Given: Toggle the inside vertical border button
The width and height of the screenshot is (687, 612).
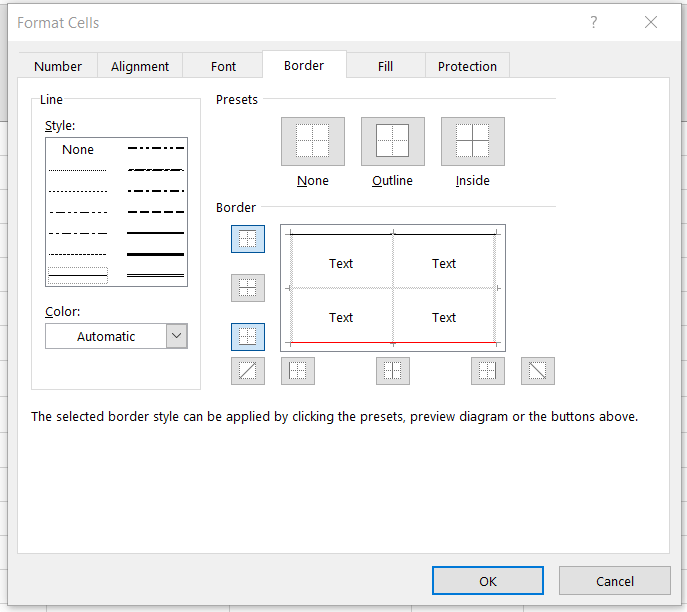Looking at the screenshot, I should tap(393, 371).
